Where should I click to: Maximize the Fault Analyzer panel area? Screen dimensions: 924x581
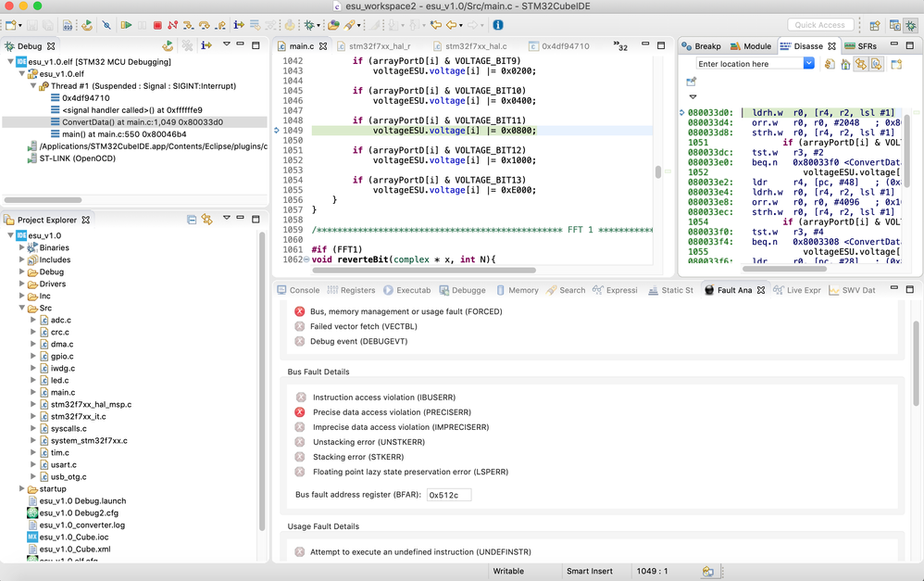click(910, 289)
